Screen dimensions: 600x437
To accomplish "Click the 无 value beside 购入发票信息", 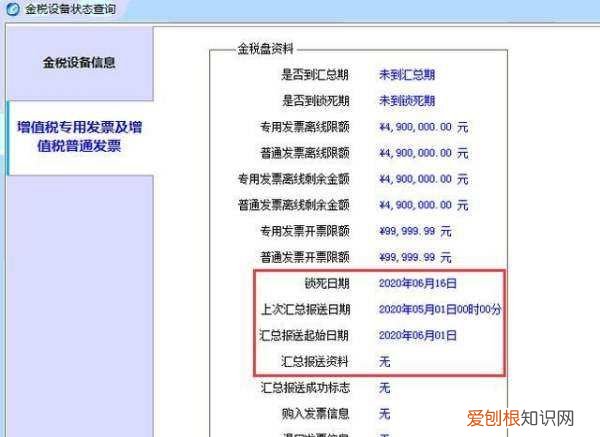I will (384, 414).
